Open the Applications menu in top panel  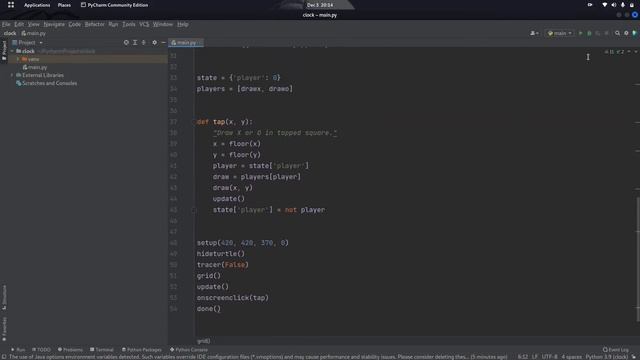[37, 5]
